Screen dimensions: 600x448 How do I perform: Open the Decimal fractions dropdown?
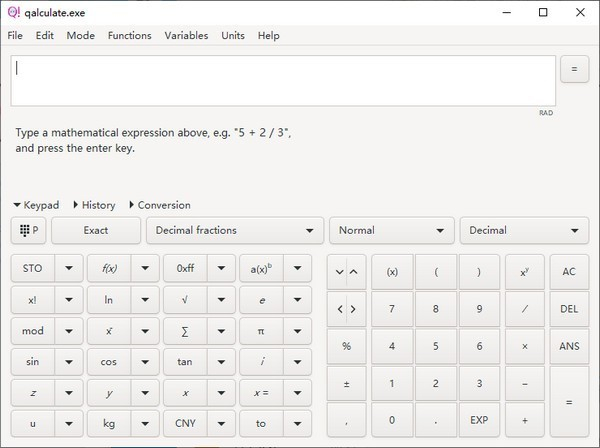click(235, 230)
